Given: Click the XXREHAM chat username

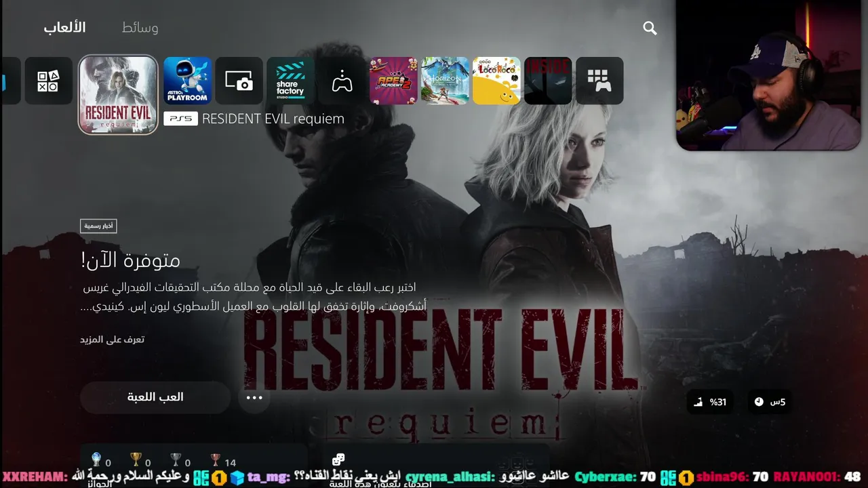Looking at the screenshot, I should click(35, 477).
